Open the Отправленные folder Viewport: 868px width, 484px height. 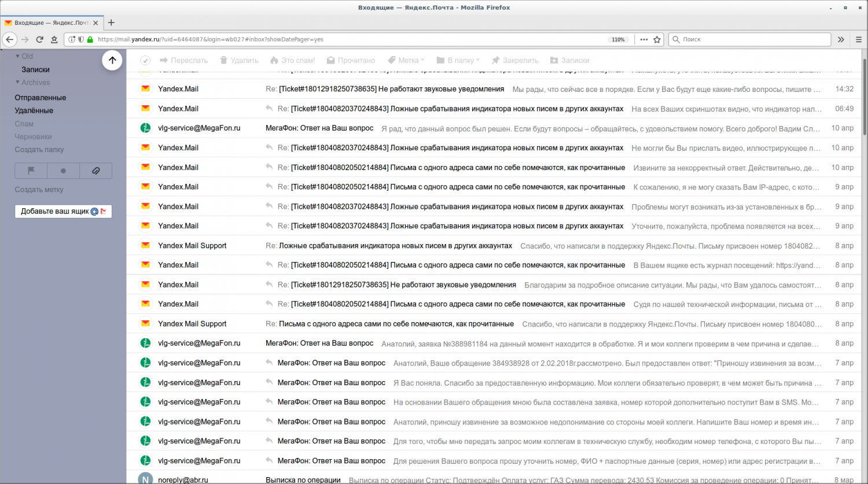click(x=41, y=98)
